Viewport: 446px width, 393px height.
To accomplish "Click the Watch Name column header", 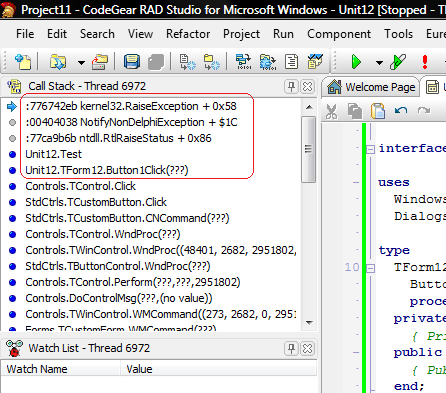I will [61, 369].
